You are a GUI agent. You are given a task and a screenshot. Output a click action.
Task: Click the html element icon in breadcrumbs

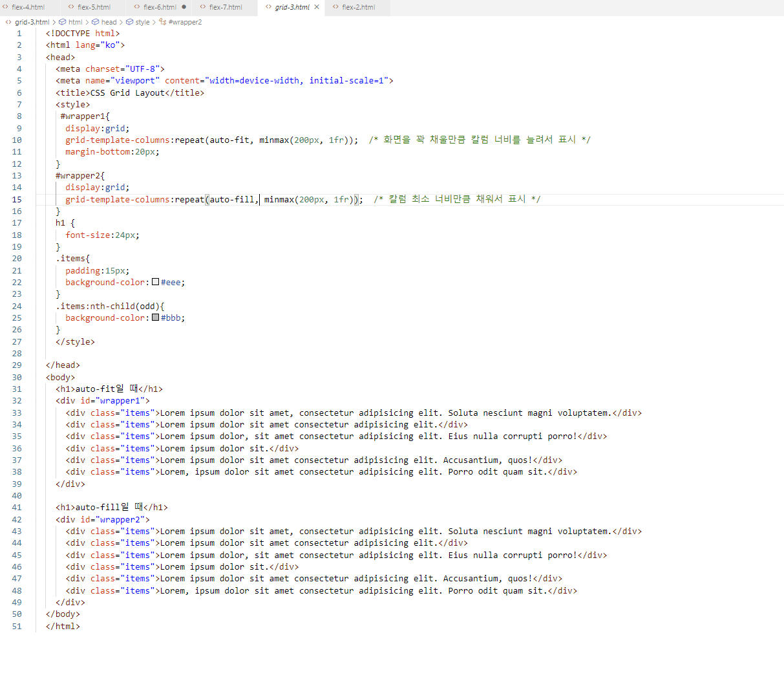(x=63, y=22)
